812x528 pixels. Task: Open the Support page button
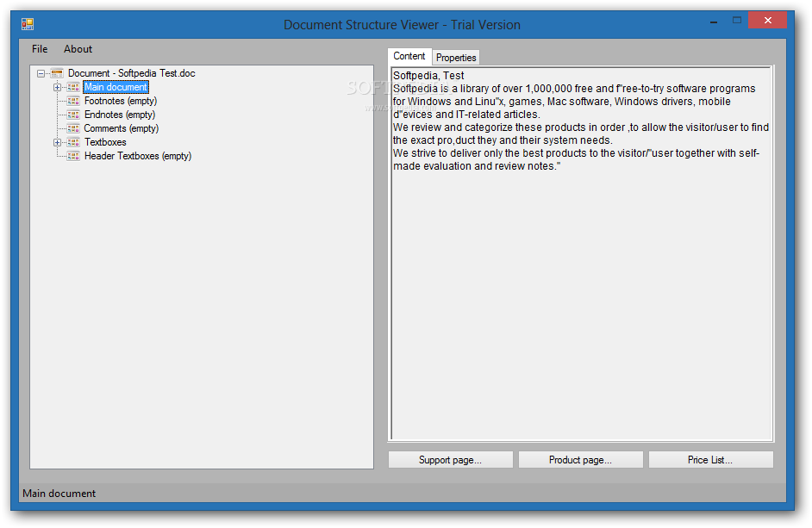point(451,460)
